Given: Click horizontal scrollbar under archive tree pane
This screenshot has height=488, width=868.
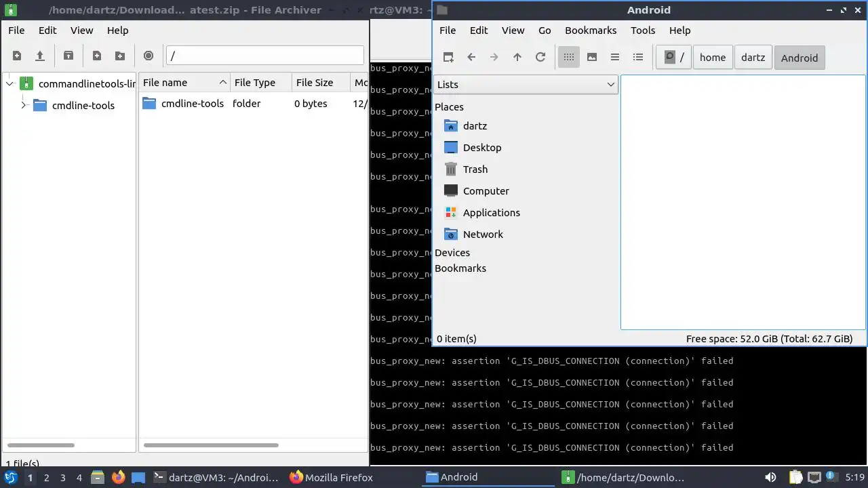Looking at the screenshot, I should pos(41,445).
